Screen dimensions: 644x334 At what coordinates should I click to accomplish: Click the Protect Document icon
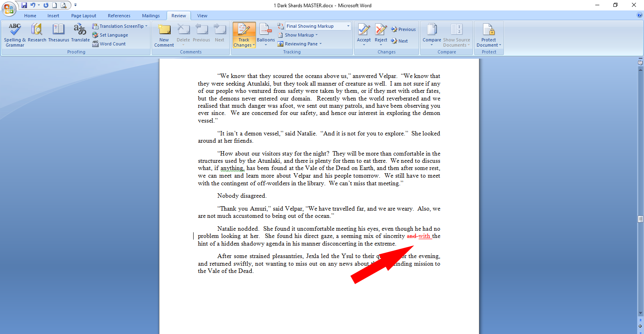point(489,32)
